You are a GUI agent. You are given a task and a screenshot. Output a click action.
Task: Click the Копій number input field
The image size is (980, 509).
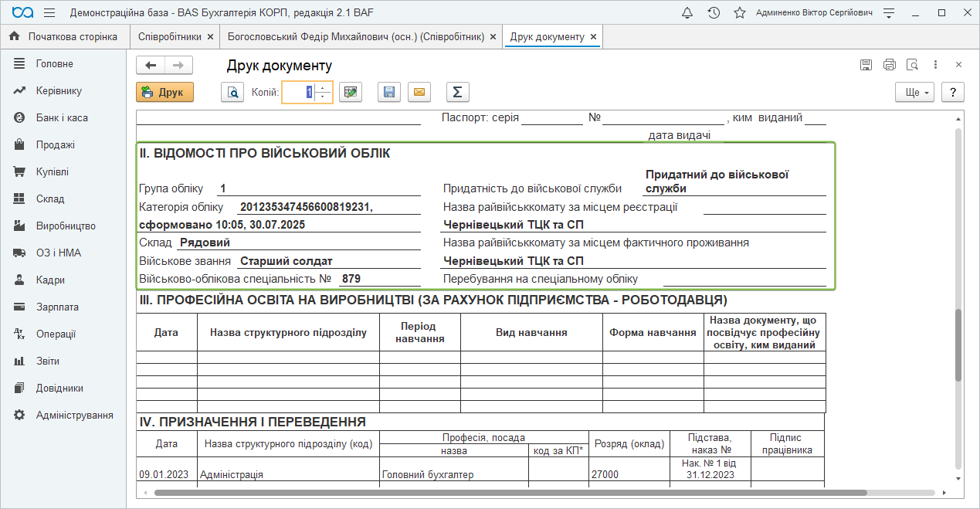298,93
